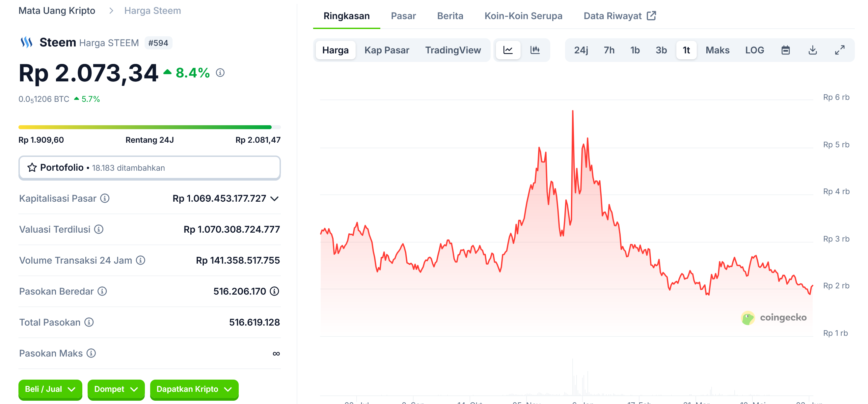
Task: Click the Rp 1.070.308.724.777 value
Action: [231, 229]
